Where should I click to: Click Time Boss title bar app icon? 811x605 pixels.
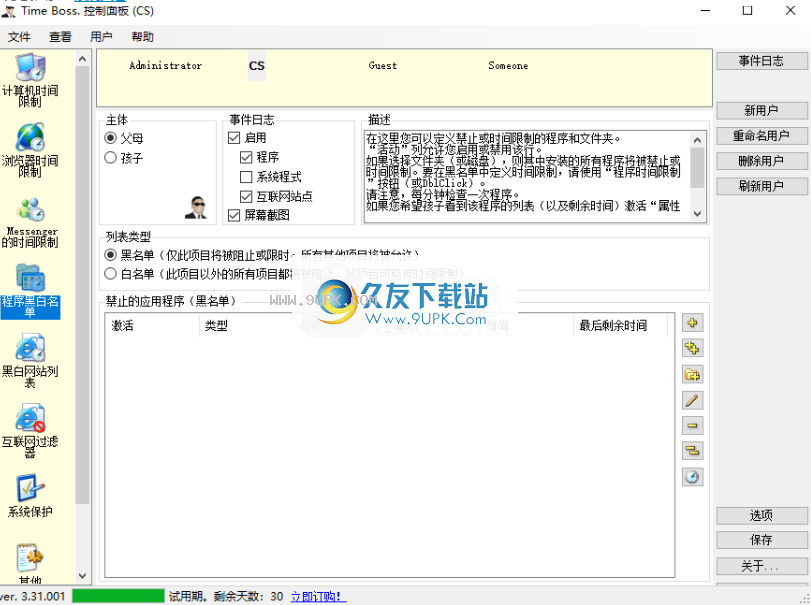point(9,10)
